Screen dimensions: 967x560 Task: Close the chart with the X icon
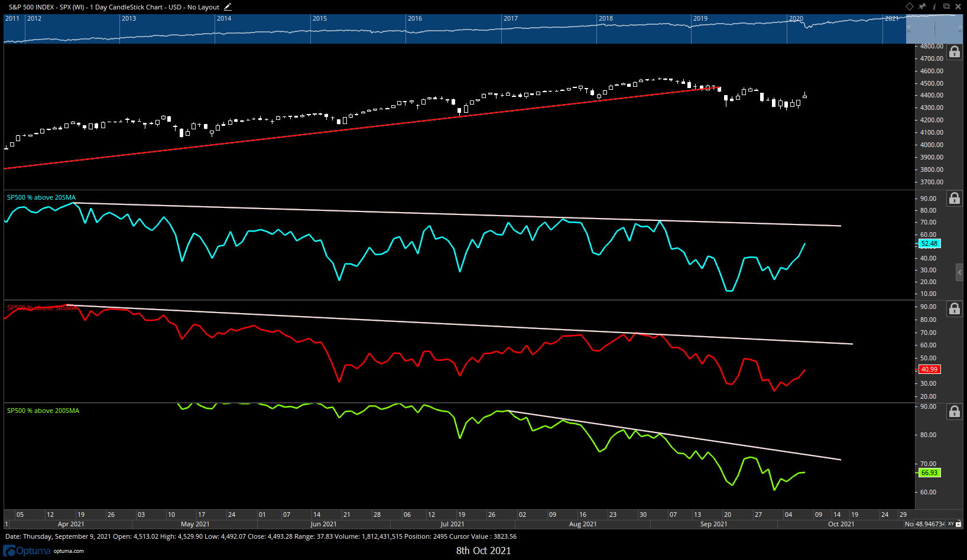[958, 6]
